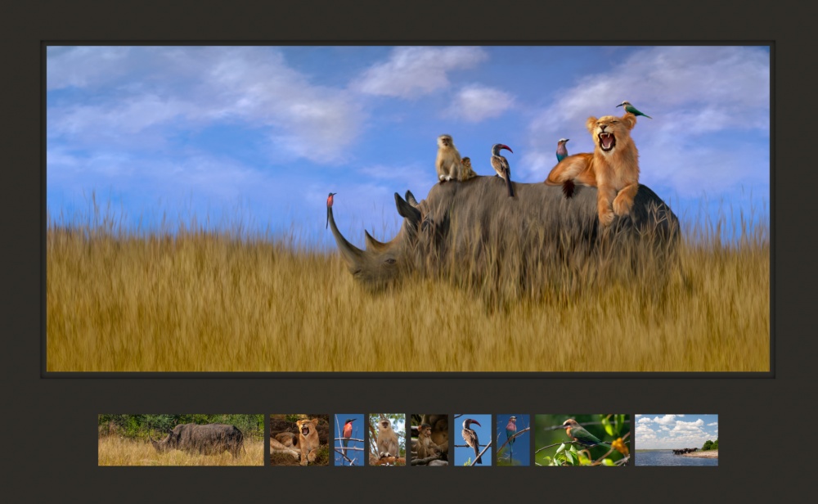818x504 pixels.
Task: Open the lilac-breasted roller thumbnail
Action: pyautogui.click(x=513, y=440)
